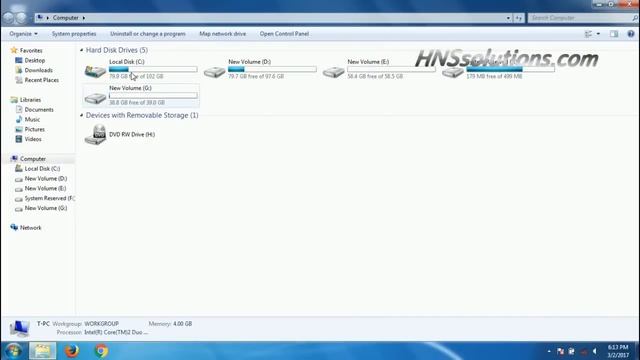This screenshot has width=640, height=360.
Task: Click Map network drive
Action: point(222,34)
